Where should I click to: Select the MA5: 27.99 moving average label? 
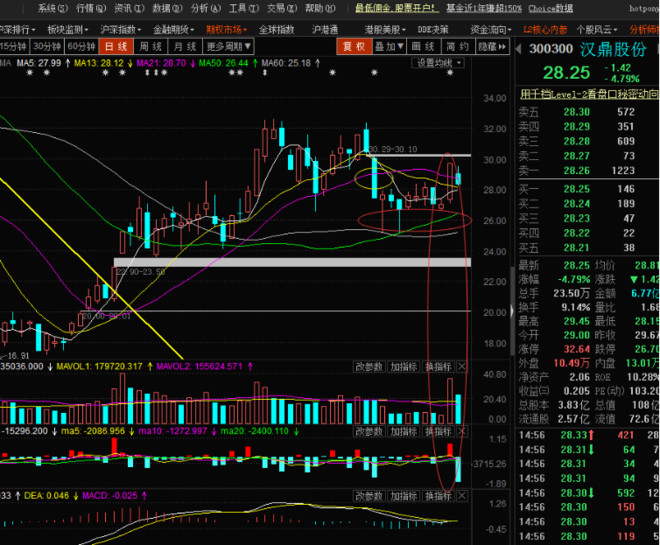[39, 63]
